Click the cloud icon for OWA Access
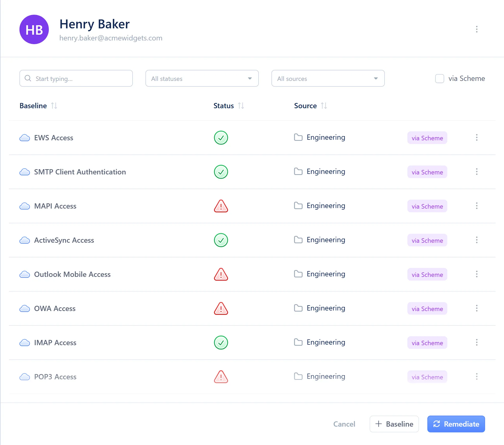This screenshot has height=445, width=504. pos(25,308)
